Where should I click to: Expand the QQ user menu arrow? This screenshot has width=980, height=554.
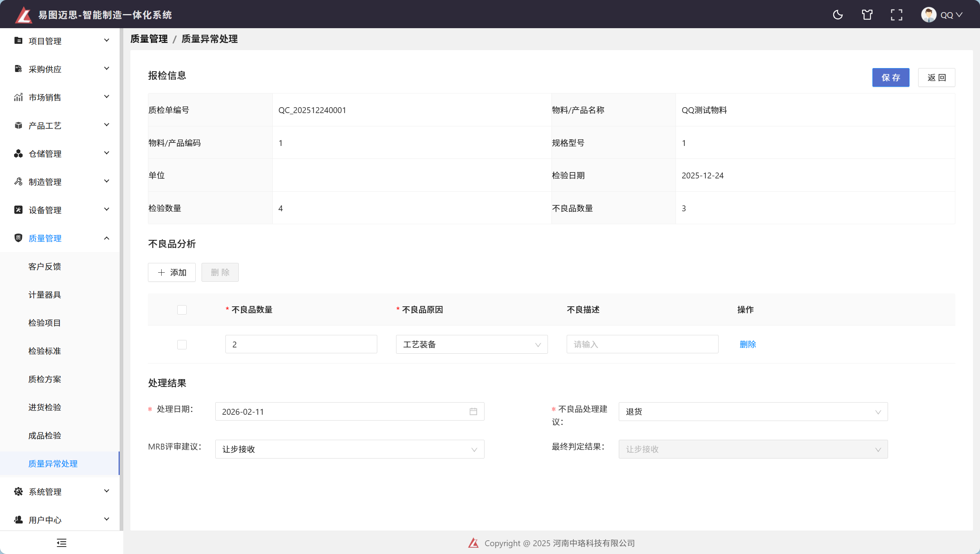(x=959, y=15)
